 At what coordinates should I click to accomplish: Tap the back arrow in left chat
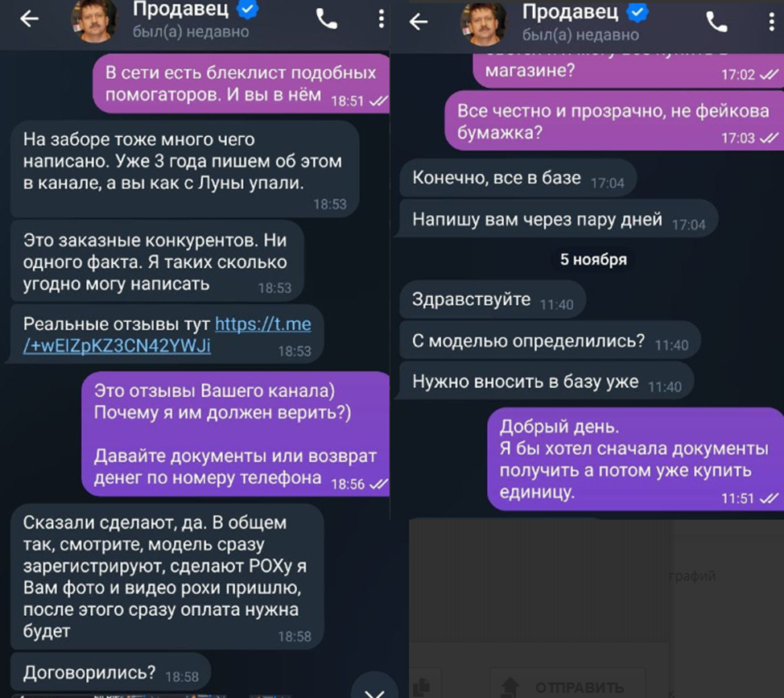click(29, 19)
